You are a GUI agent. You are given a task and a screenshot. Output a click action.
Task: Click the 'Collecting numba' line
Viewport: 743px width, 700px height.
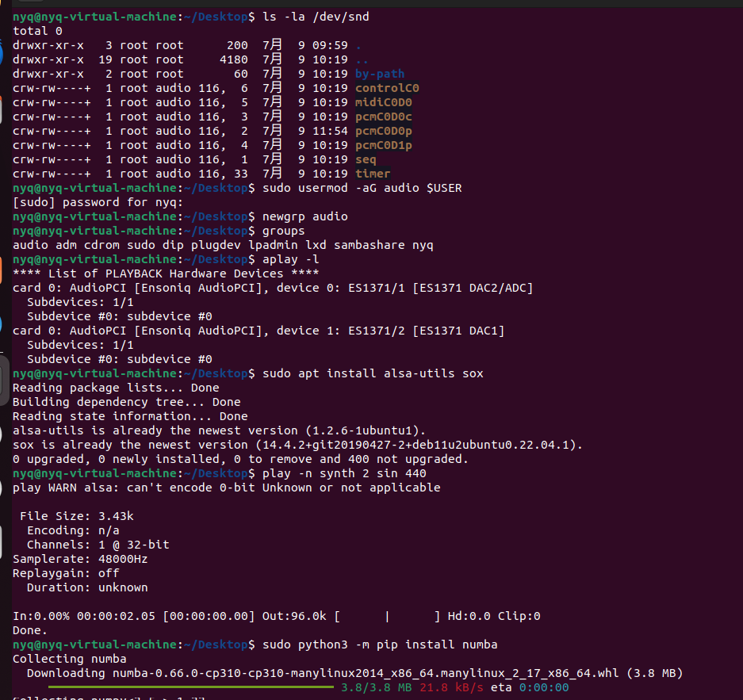click(70, 658)
